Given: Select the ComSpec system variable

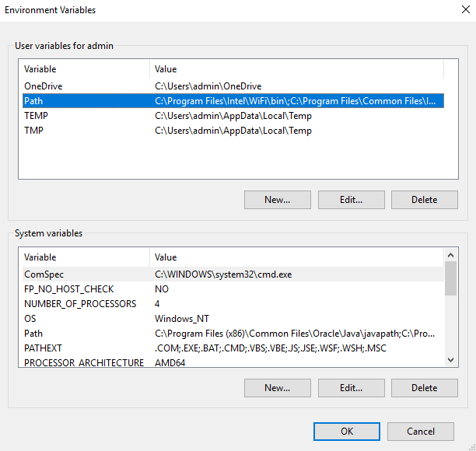Looking at the screenshot, I should (43, 274).
